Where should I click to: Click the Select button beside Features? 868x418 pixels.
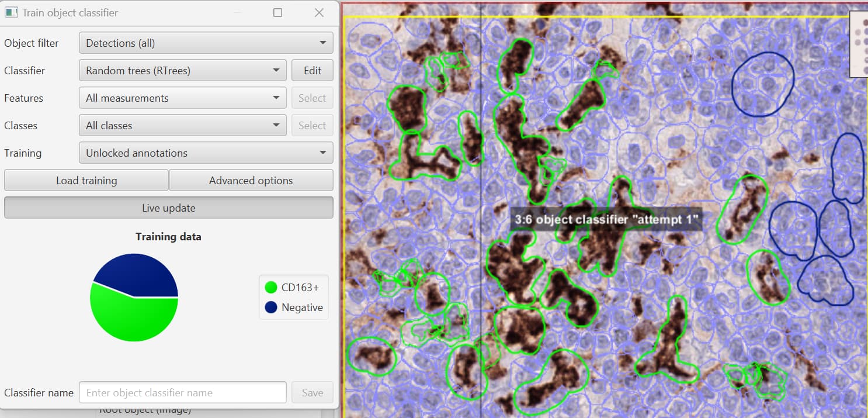click(312, 97)
